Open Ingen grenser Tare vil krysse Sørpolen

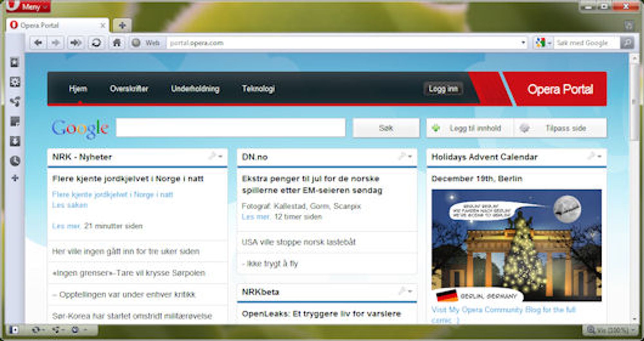[x=128, y=273]
